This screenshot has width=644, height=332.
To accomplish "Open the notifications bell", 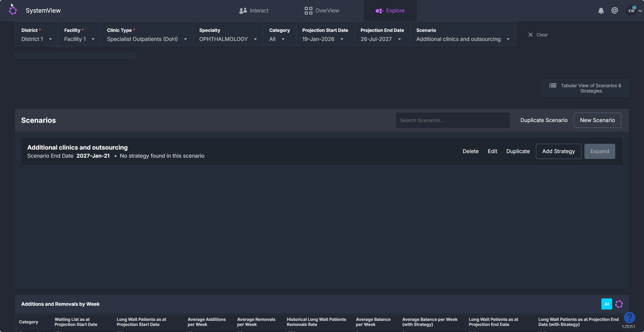I will (x=601, y=11).
